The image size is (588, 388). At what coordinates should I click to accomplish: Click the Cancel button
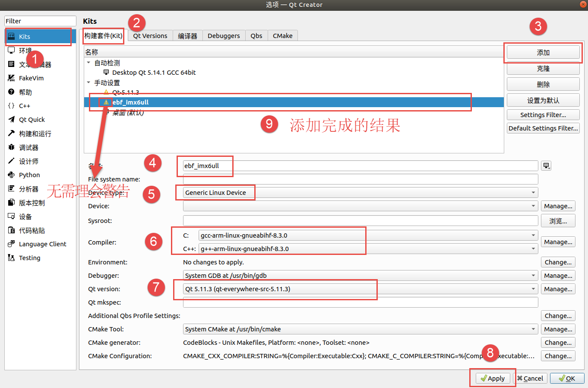point(530,378)
